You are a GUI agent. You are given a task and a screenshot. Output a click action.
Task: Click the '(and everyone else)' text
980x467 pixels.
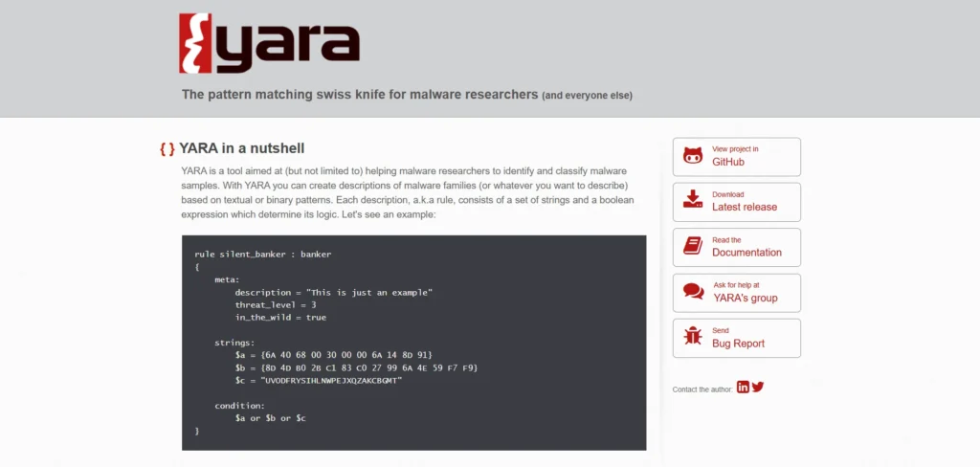pyautogui.click(x=587, y=96)
